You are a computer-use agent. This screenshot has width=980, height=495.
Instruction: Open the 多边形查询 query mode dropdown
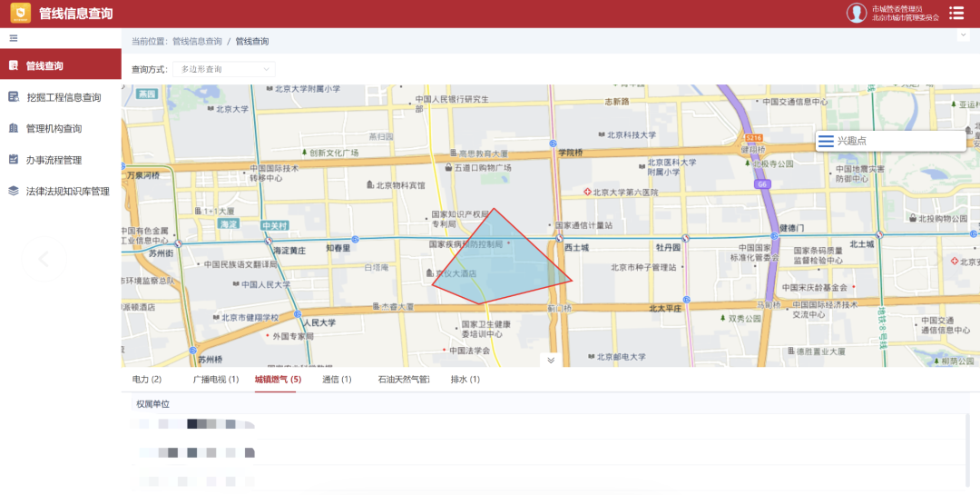tap(224, 69)
